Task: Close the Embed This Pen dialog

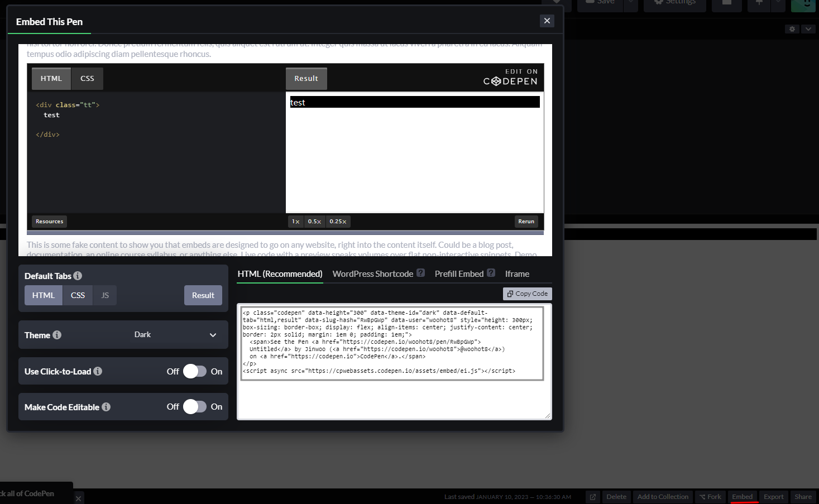Action: (x=547, y=21)
